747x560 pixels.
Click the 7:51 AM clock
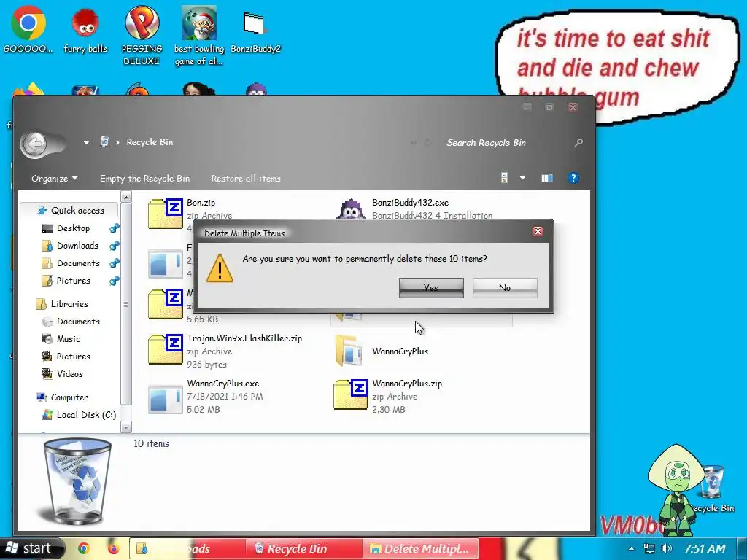click(x=705, y=548)
